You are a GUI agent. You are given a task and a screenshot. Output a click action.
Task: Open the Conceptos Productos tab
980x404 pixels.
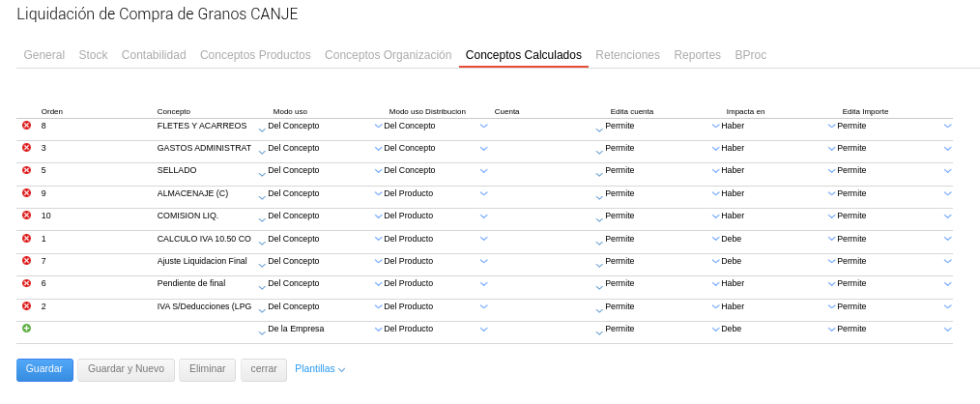255,55
